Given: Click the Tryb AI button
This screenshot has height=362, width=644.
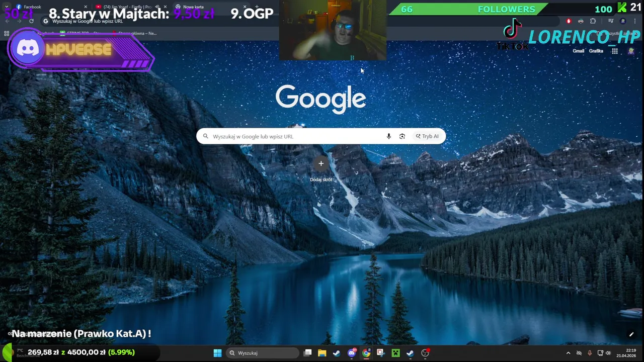Looking at the screenshot, I should 427,136.
